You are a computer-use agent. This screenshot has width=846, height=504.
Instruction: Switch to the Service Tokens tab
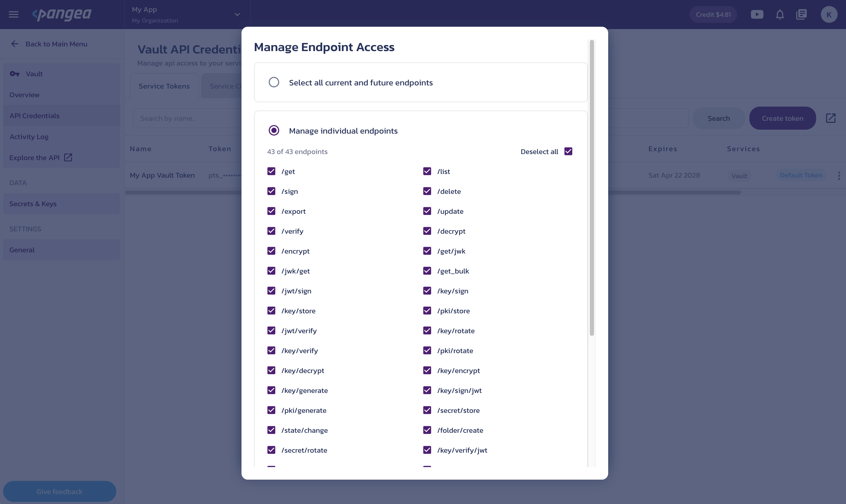point(164,86)
